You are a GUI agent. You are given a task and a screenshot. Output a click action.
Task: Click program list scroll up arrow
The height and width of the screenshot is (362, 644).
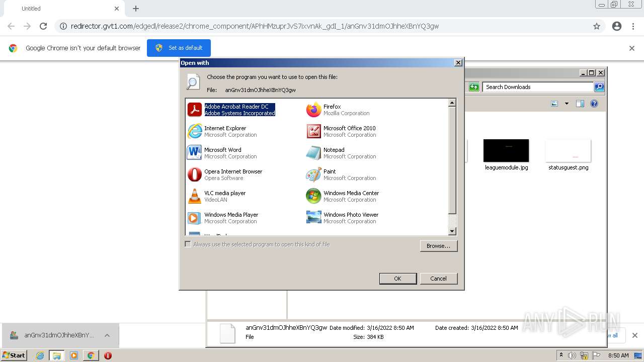[x=452, y=103]
